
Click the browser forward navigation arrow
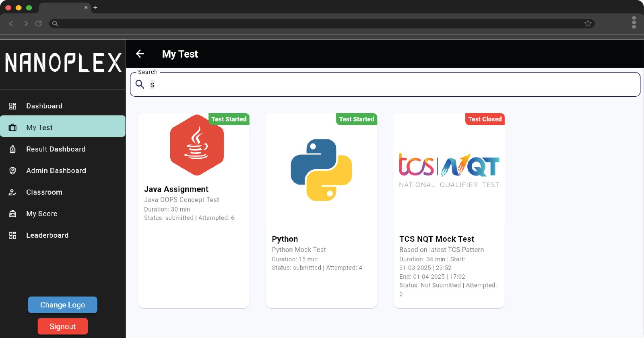[26, 24]
